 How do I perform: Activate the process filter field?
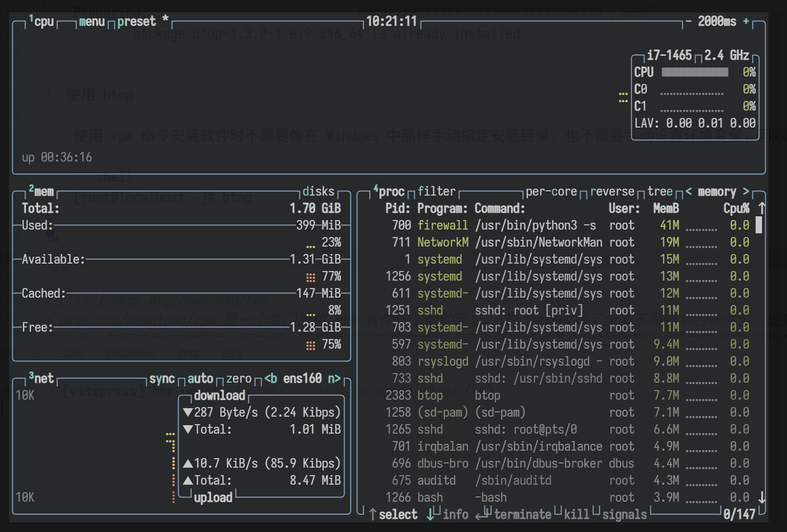click(437, 191)
